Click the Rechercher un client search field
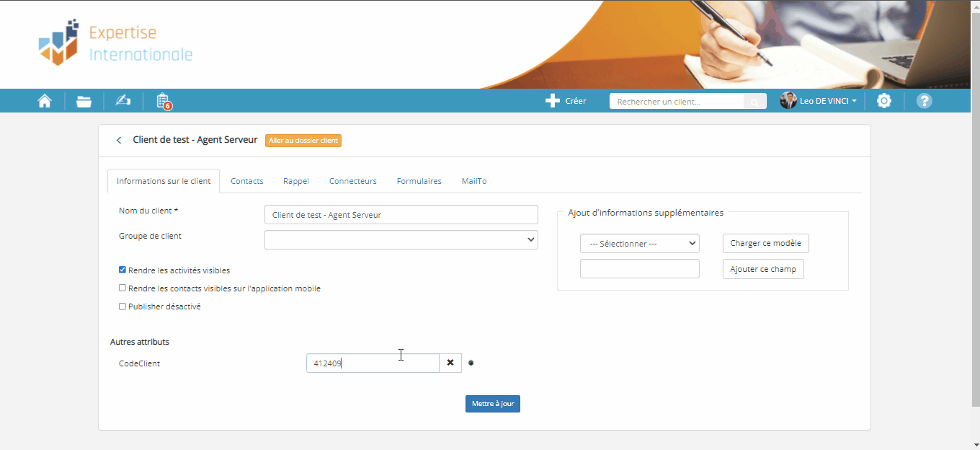 click(676, 102)
